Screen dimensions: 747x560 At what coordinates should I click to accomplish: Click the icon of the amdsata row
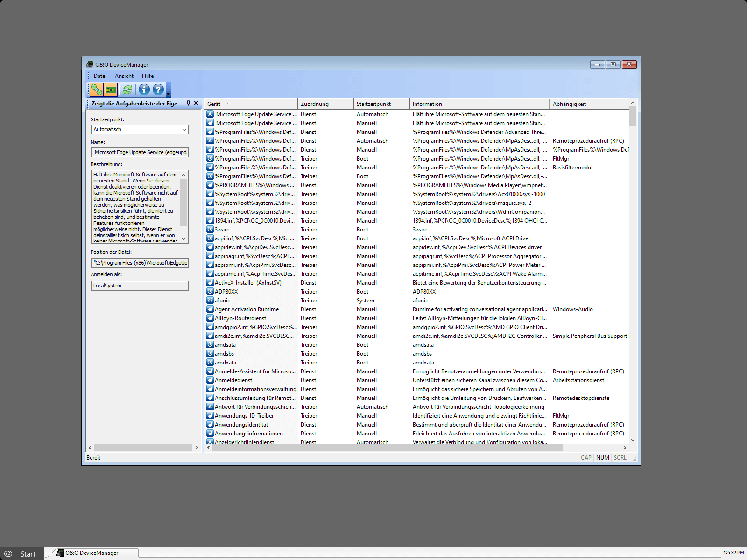tap(210, 344)
